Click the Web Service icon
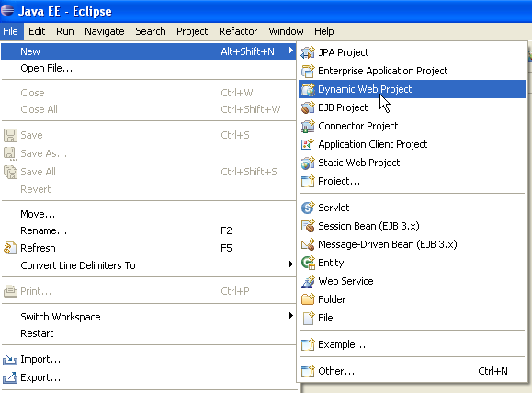Screen dimensions: 532x393 [308, 281]
